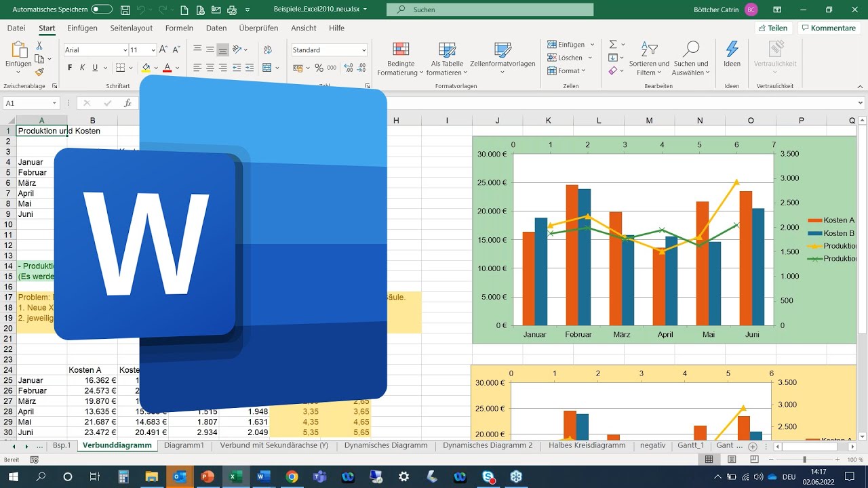Screen dimensions: 868x488
Task: Toggle left text alignment
Action: [x=197, y=68]
